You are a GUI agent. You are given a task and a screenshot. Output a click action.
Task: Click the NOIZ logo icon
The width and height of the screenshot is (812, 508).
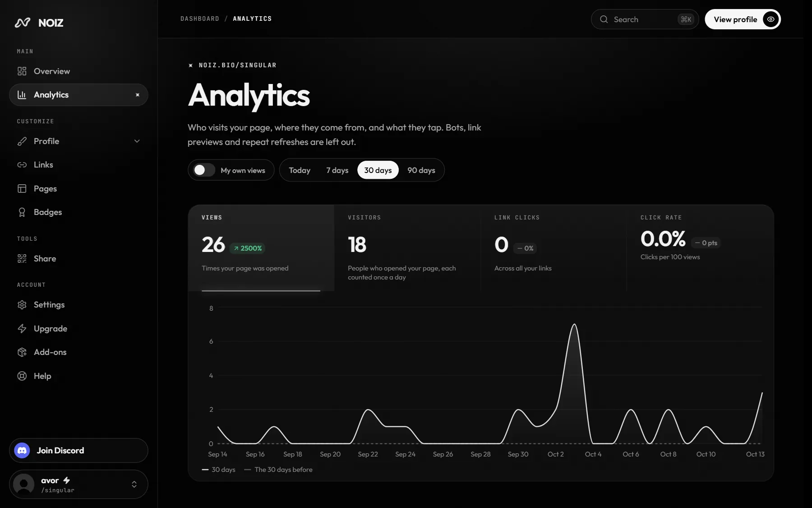pyautogui.click(x=22, y=23)
